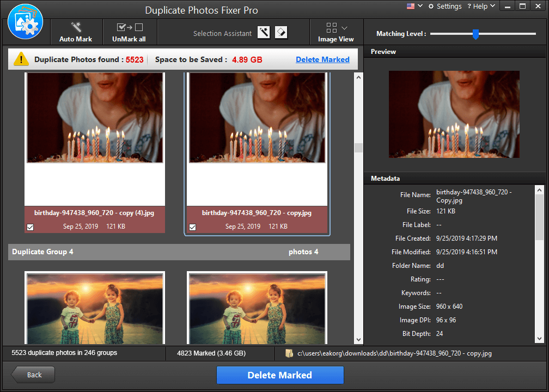Click the folder icon in status bar
This screenshot has height=392, width=549.
(289, 353)
